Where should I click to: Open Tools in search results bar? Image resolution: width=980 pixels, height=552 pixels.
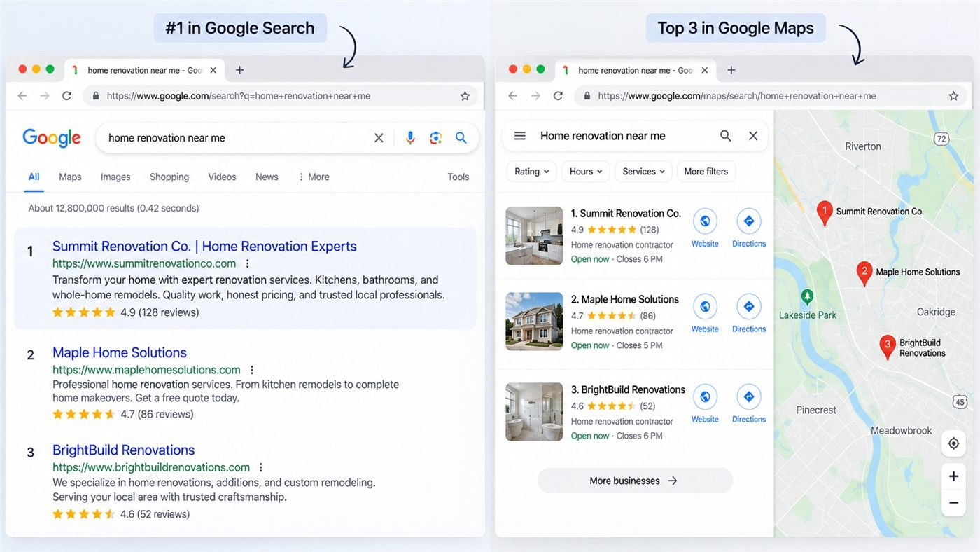[458, 177]
